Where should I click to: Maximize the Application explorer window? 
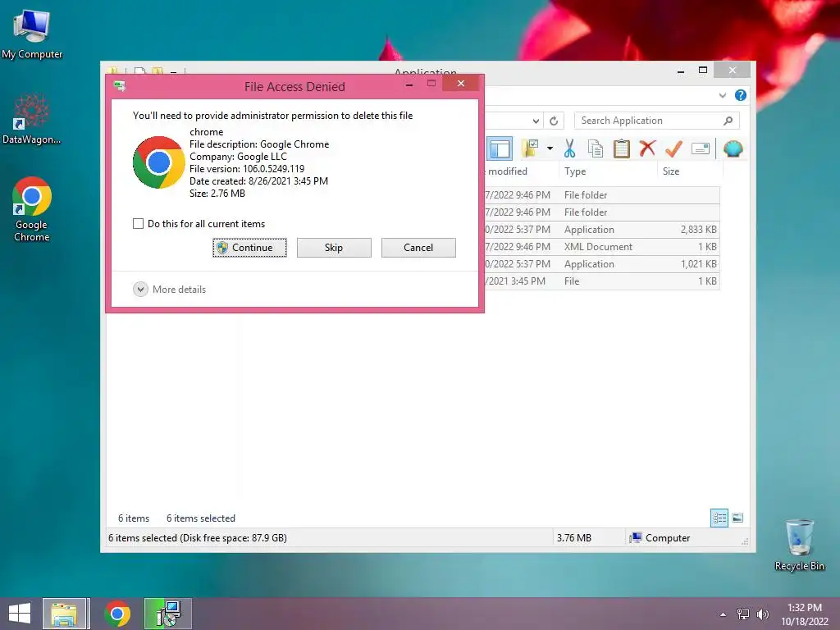click(x=703, y=71)
